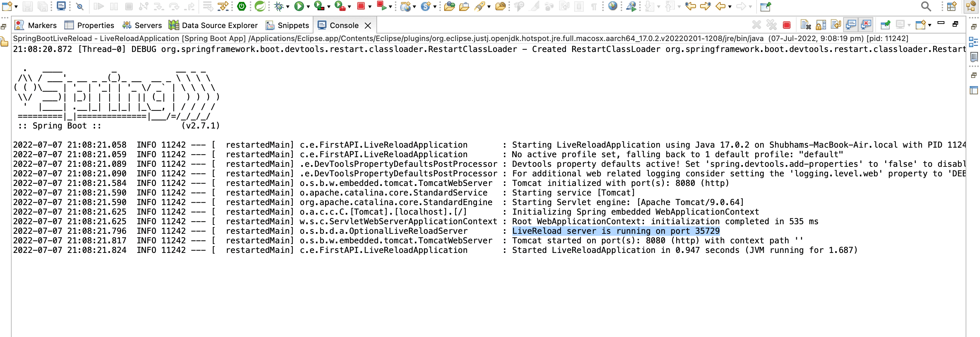
Task: Open the search dialog from the toolbar
Action: click(926, 6)
